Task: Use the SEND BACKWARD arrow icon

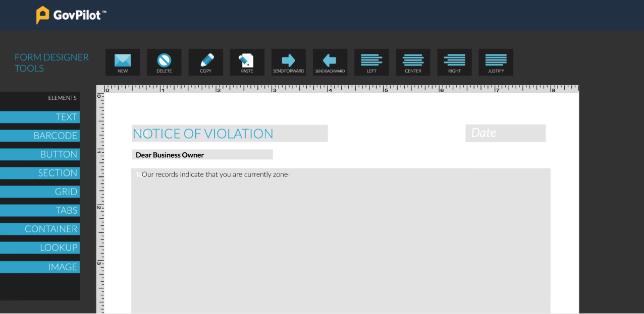Action: (x=330, y=62)
